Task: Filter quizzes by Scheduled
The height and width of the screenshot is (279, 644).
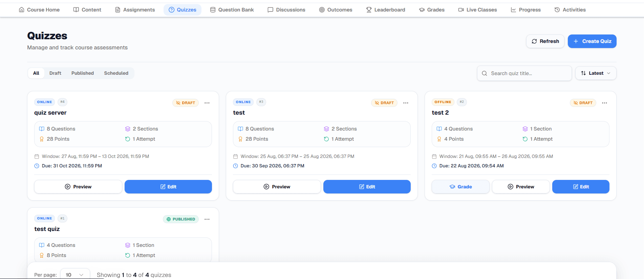Action: click(x=116, y=73)
